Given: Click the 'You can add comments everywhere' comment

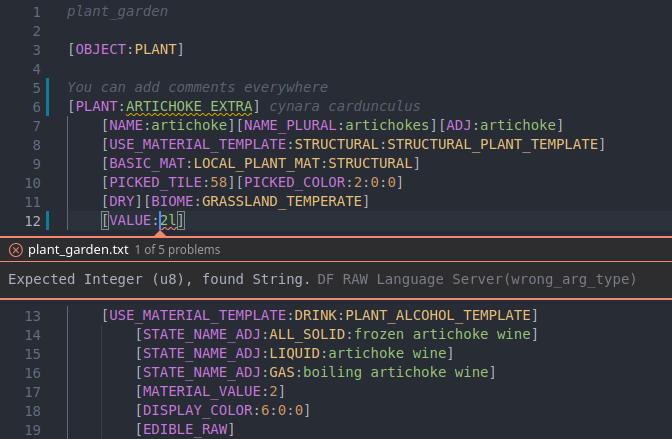Looking at the screenshot, I should (197, 88).
